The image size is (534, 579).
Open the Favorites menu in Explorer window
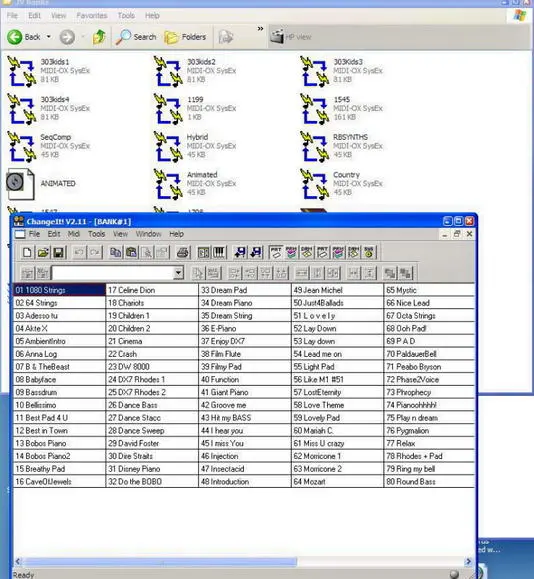[x=92, y=16]
